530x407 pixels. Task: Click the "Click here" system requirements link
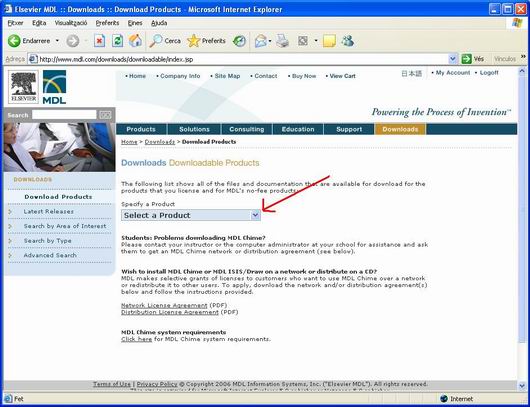pos(137,339)
